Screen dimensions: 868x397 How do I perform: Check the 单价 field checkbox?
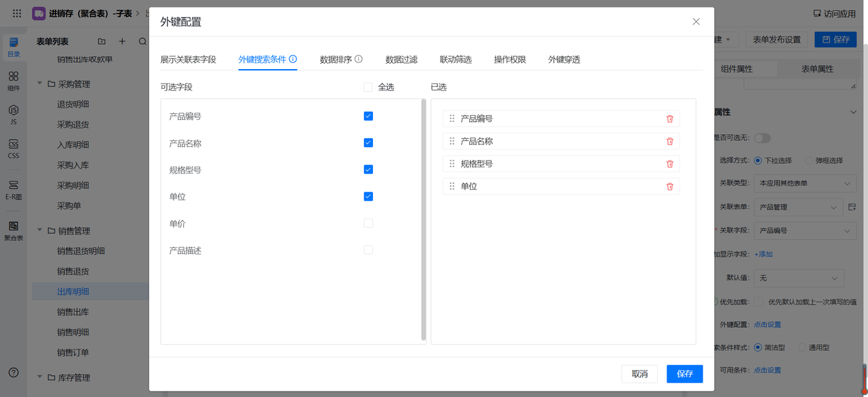tap(368, 223)
